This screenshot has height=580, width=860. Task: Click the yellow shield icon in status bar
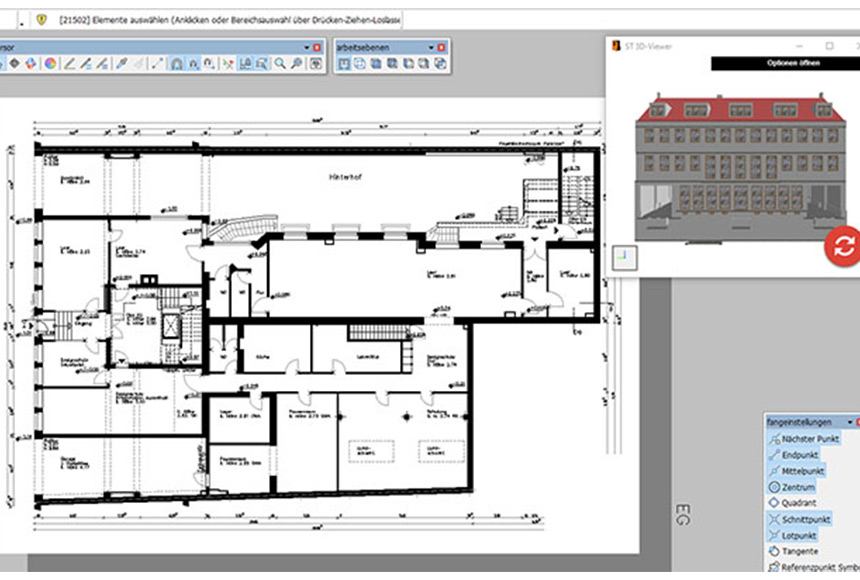pyautogui.click(x=42, y=20)
